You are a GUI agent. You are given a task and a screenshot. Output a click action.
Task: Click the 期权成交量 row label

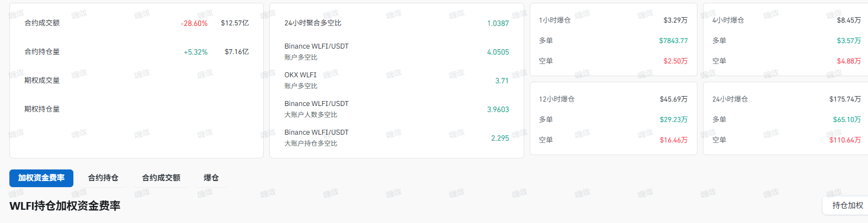[x=42, y=81]
